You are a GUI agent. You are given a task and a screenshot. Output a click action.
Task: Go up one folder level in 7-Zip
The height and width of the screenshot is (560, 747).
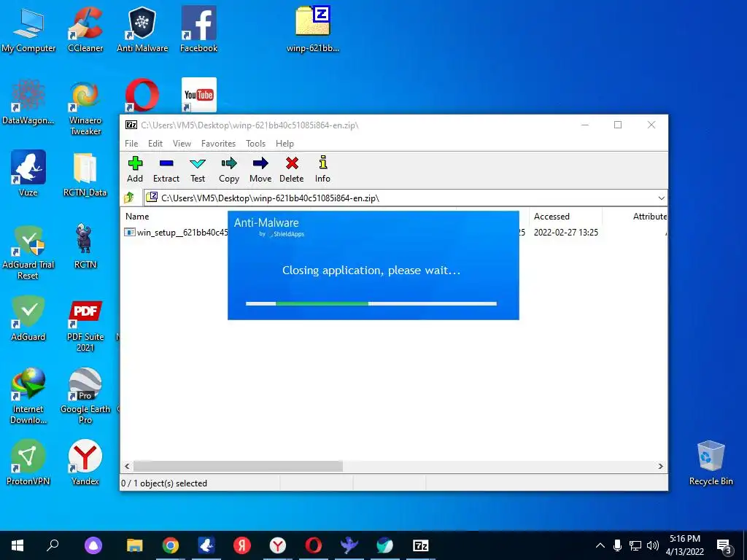128,198
